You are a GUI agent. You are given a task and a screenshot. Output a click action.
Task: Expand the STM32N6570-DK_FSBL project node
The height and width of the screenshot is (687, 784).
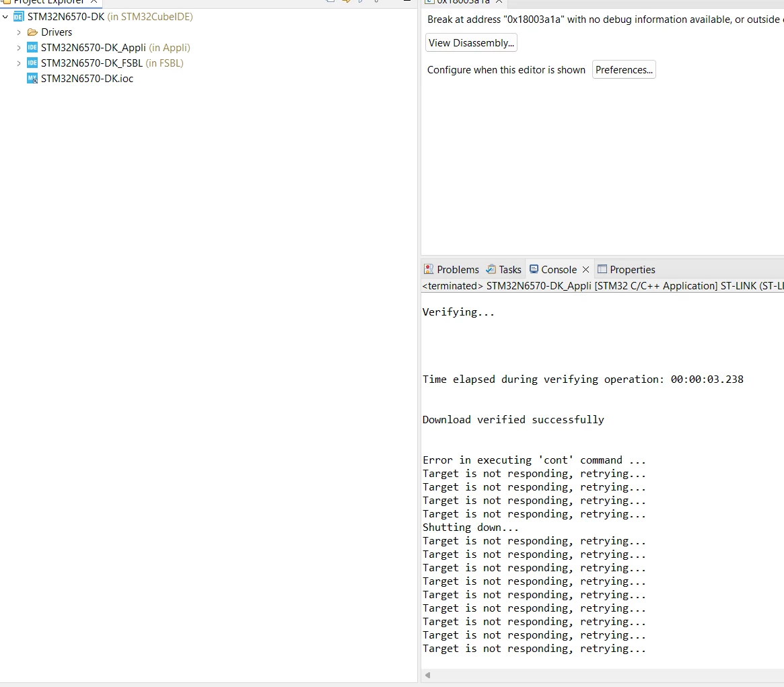[19, 63]
